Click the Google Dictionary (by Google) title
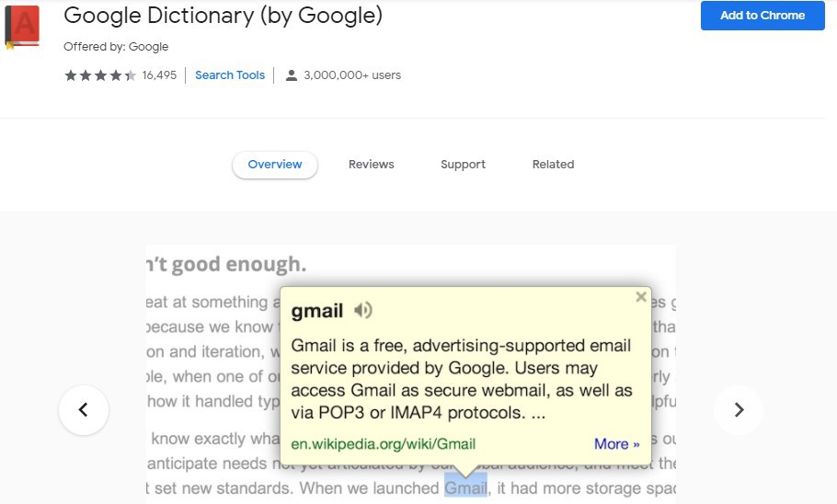 pyautogui.click(x=223, y=16)
